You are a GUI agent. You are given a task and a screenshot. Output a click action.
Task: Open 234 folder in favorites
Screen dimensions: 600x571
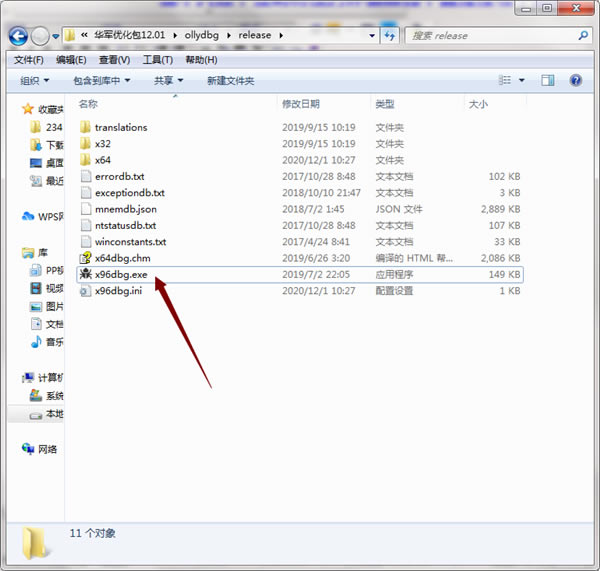[54, 127]
